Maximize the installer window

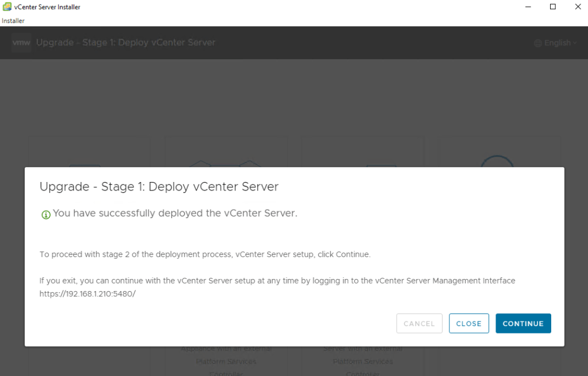click(553, 7)
